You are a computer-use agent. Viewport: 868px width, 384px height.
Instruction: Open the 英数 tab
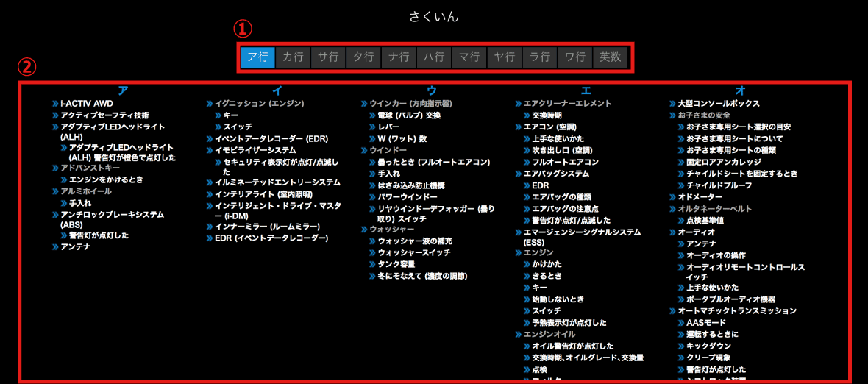click(x=610, y=57)
